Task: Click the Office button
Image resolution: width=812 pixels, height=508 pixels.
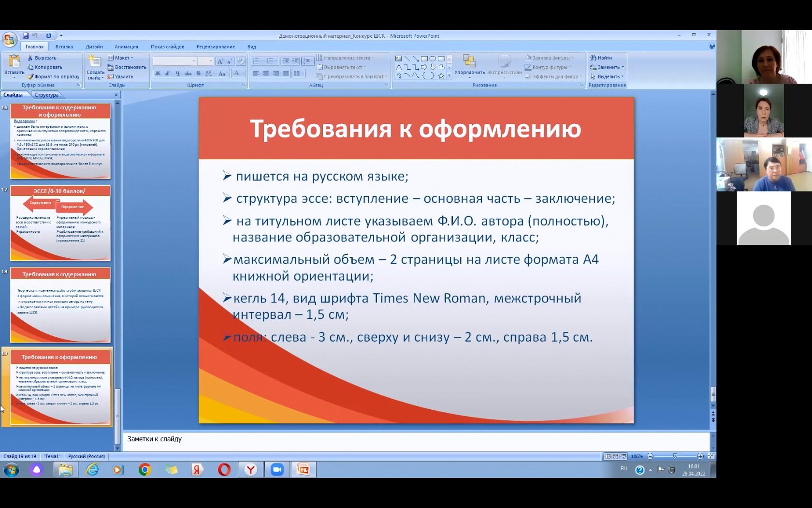Action: pyautogui.click(x=9, y=39)
